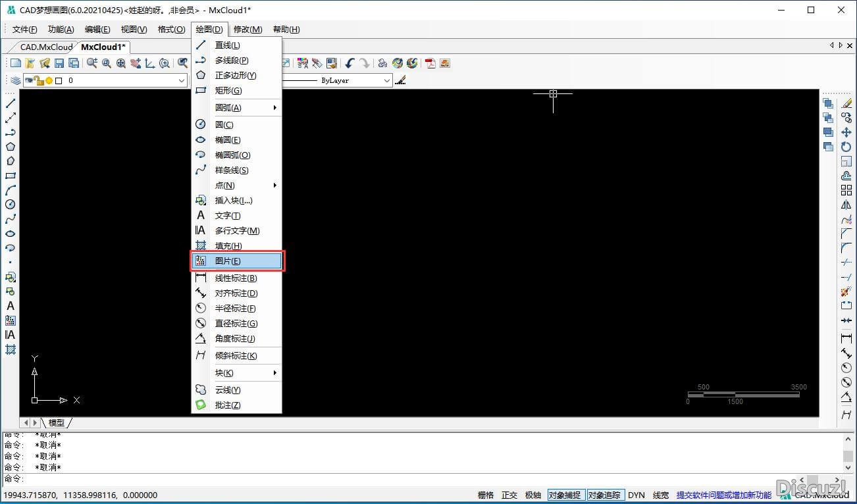Expand the 圆弧(A) submenu

click(237, 108)
